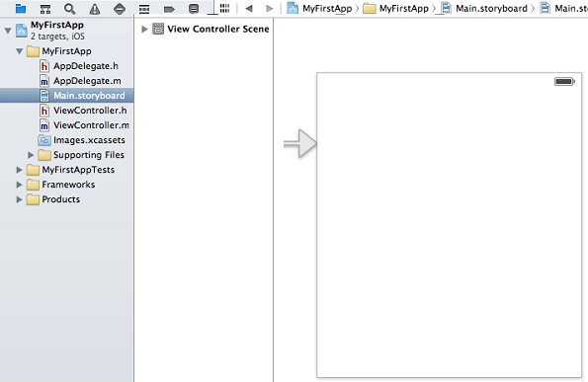Go back in editor history
This screenshot has height=382, width=588.
pos(249,8)
